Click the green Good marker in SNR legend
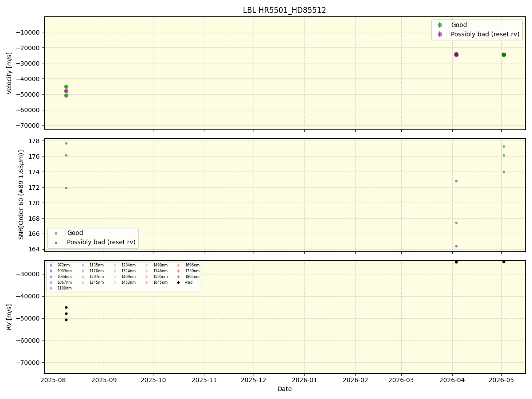The height and width of the screenshot is (399, 532). pyautogui.click(x=56, y=233)
